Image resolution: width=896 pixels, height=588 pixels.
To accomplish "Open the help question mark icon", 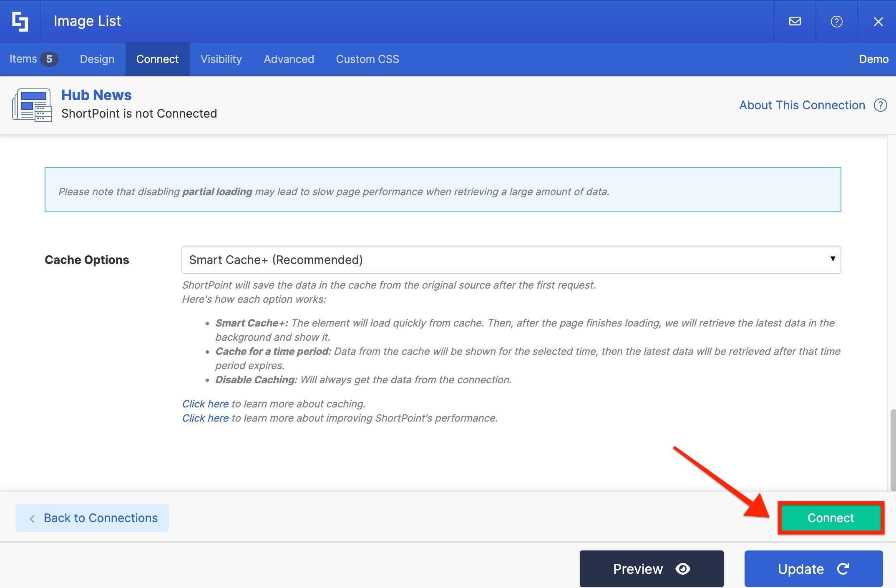I will pos(836,21).
